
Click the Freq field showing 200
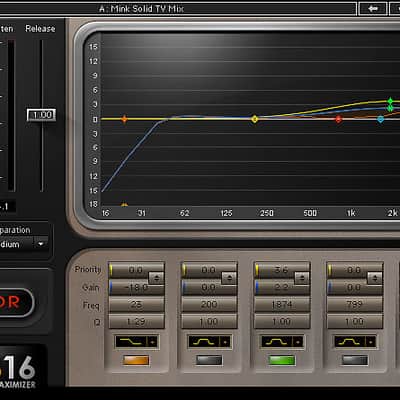tap(209, 304)
